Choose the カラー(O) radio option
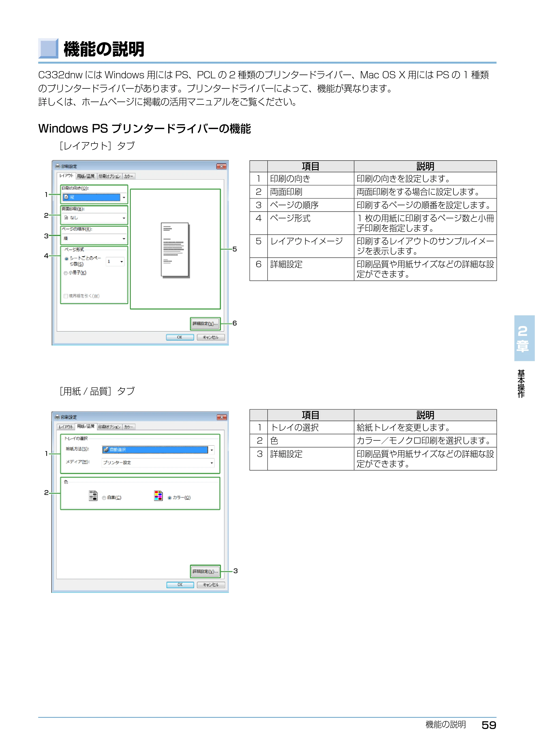The image size is (535, 756). pyautogui.click(x=170, y=498)
